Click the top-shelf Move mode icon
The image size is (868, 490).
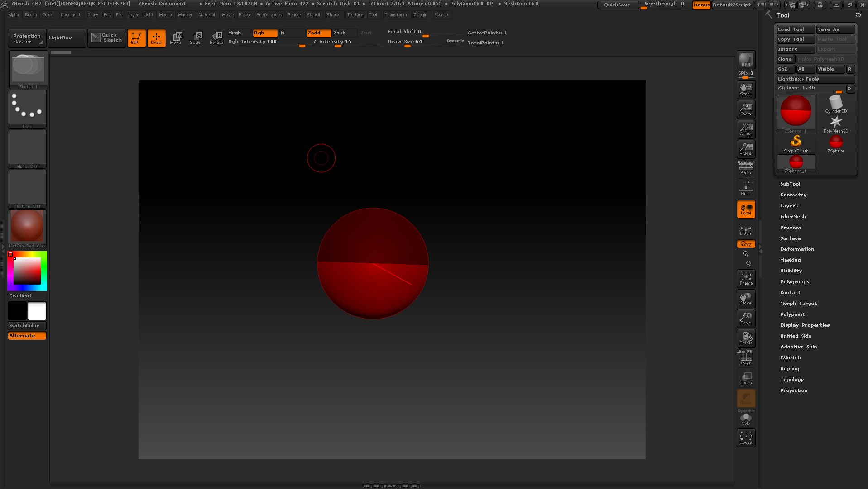coord(176,38)
